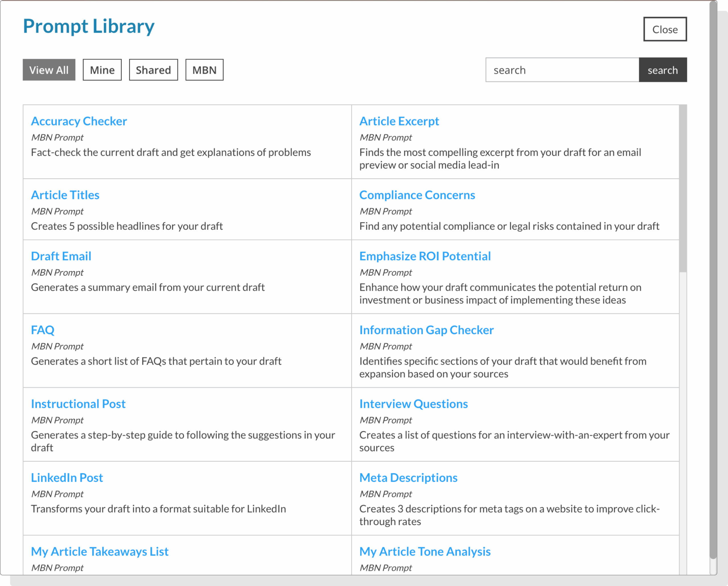The height and width of the screenshot is (586, 728).
Task: Choose the Draft Email prompt
Action: pyautogui.click(x=61, y=256)
